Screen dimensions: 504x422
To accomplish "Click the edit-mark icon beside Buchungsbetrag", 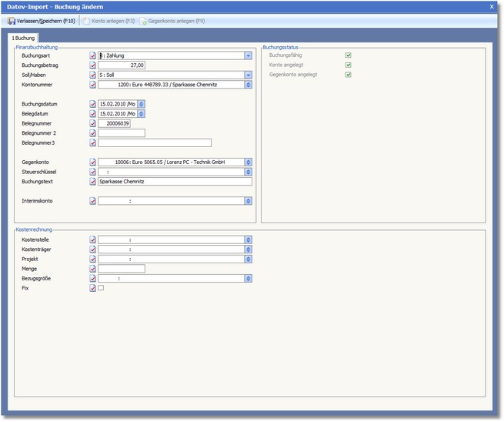I will click(93, 65).
